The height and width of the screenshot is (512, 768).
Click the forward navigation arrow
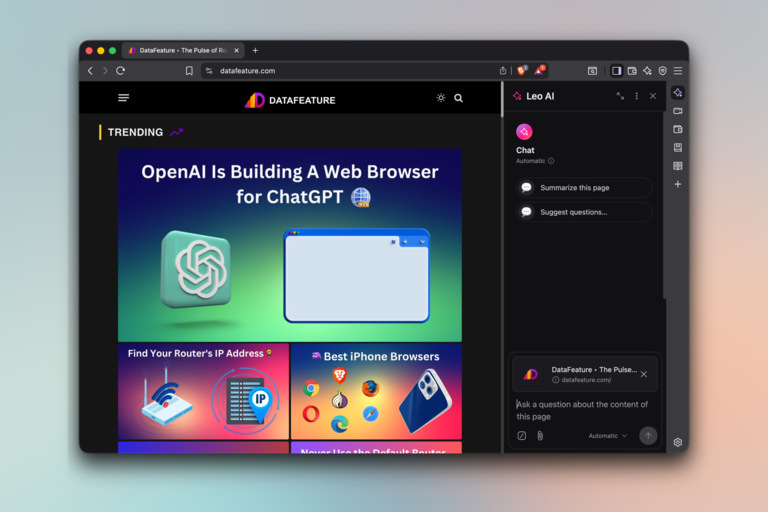[105, 71]
